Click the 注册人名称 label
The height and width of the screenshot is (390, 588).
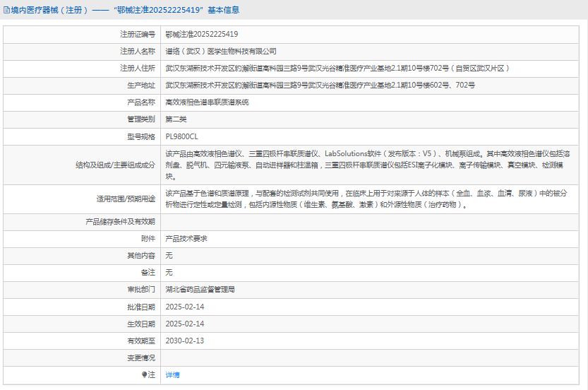tap(137, 51)
